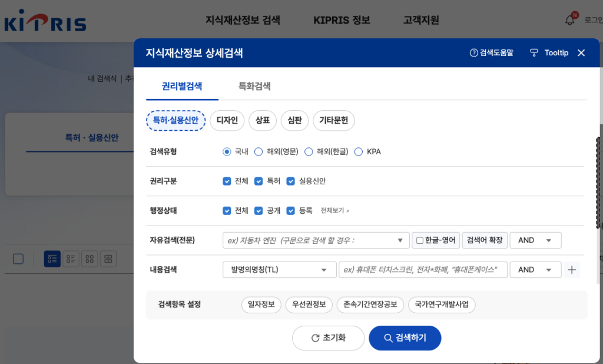The height and width of the screenshot is (364, 603).
Task: Click the 내용검색 keyword input field
Action: (x=423, y=270)
